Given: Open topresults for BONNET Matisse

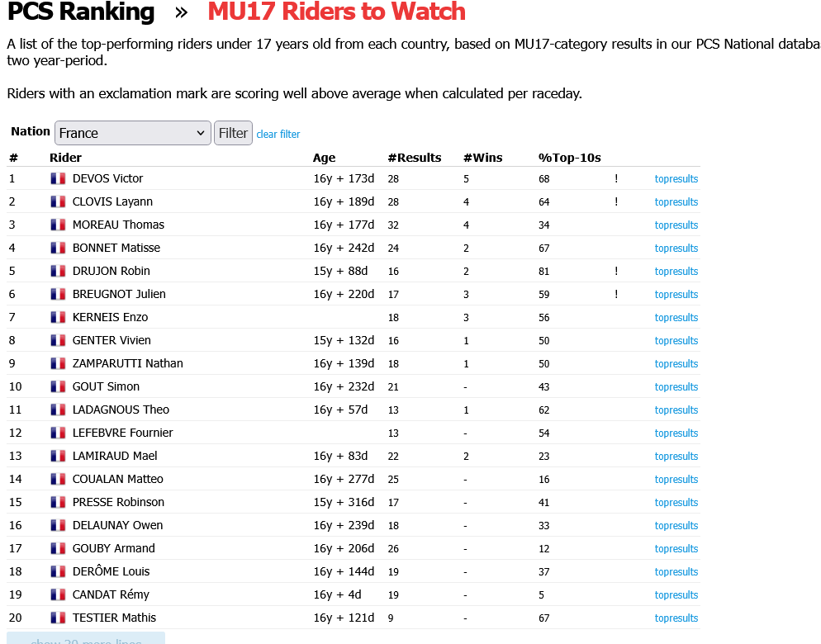Looking at the screenshot, I should 676,248.
